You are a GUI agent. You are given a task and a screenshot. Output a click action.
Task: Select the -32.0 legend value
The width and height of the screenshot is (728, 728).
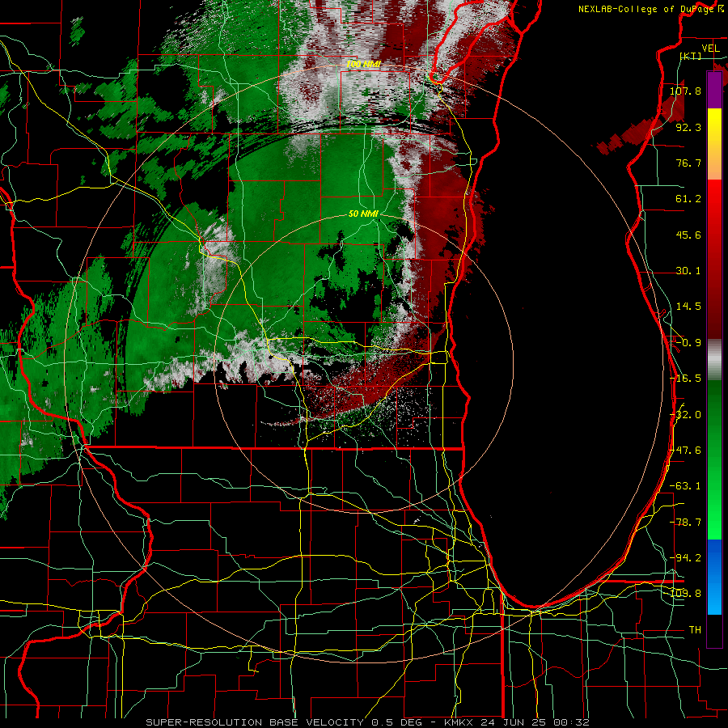[685, 415]
